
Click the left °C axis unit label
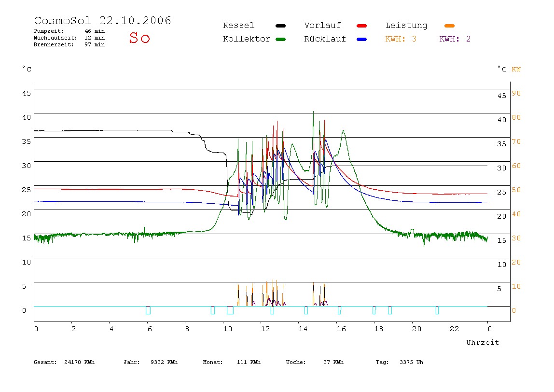(27, 69)
